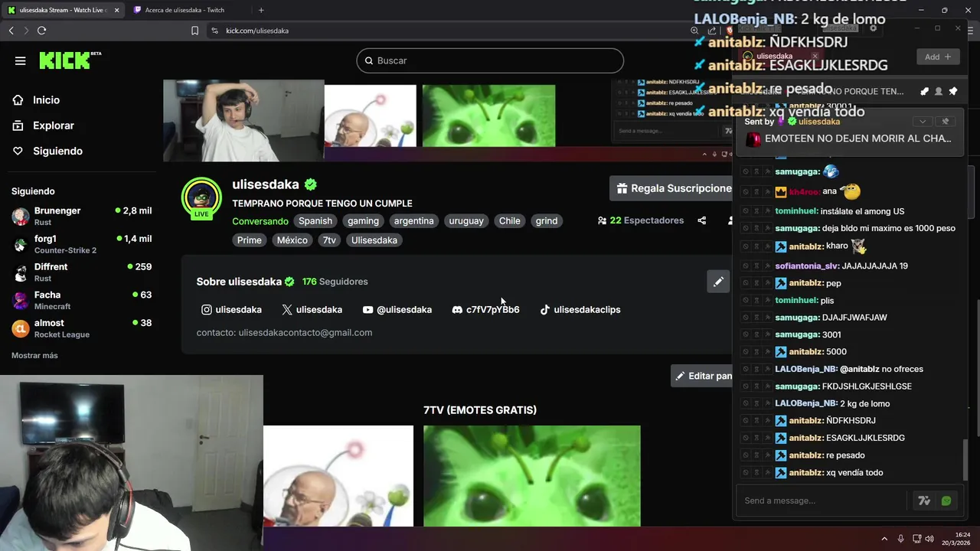
Task: Click the bald man Pikmin panel image
Action: (338, 476)
